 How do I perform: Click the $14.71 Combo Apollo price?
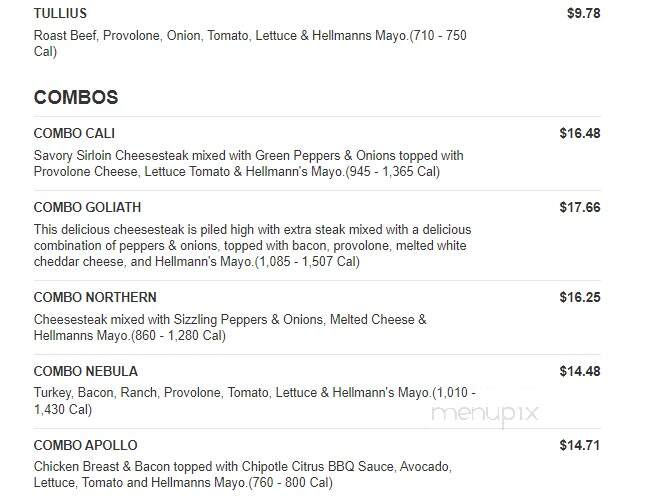580,446
